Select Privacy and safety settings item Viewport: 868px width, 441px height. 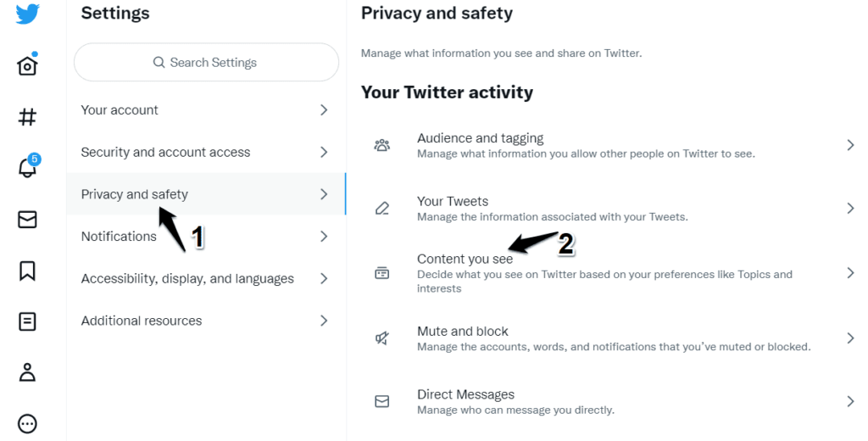click(x=206, y=194)
